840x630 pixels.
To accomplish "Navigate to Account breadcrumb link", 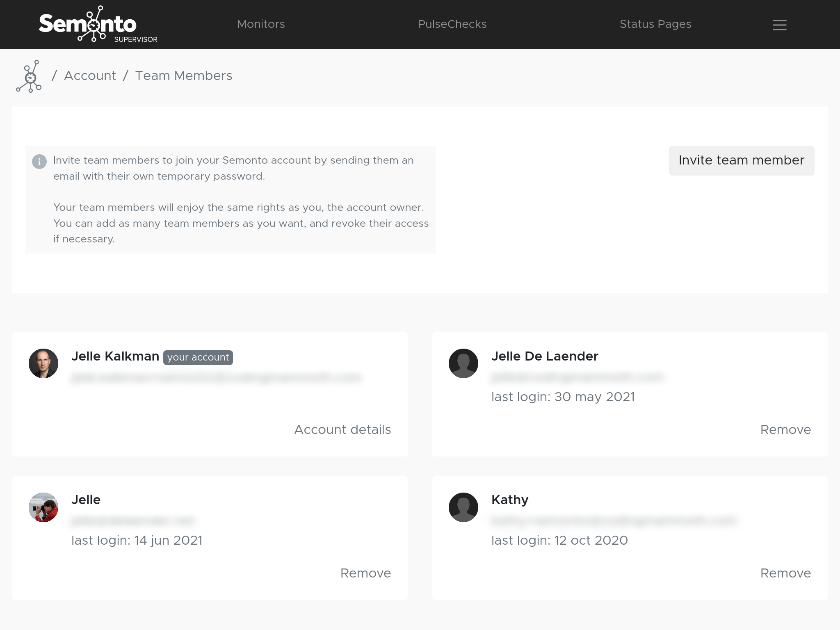I will (90, 76).
